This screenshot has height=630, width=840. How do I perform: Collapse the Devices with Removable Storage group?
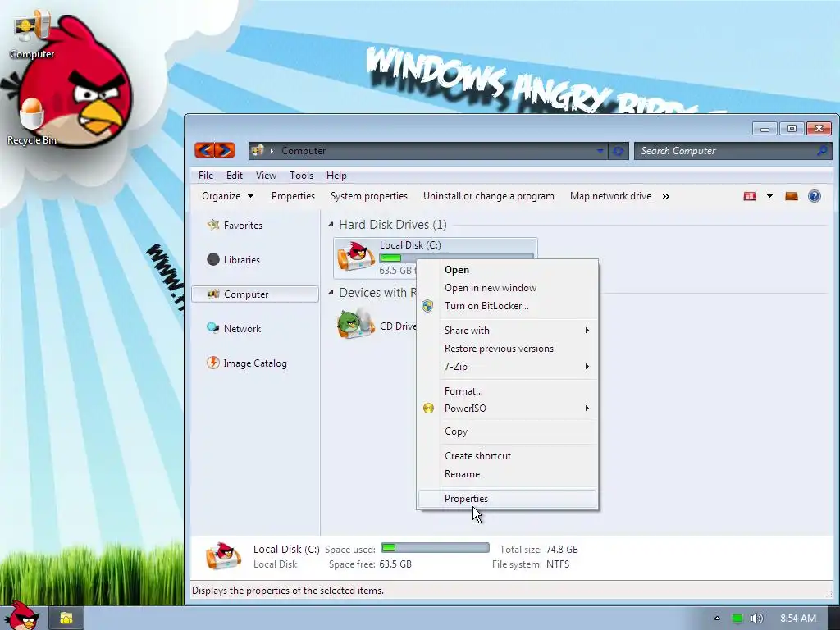[x=331, y=293]
